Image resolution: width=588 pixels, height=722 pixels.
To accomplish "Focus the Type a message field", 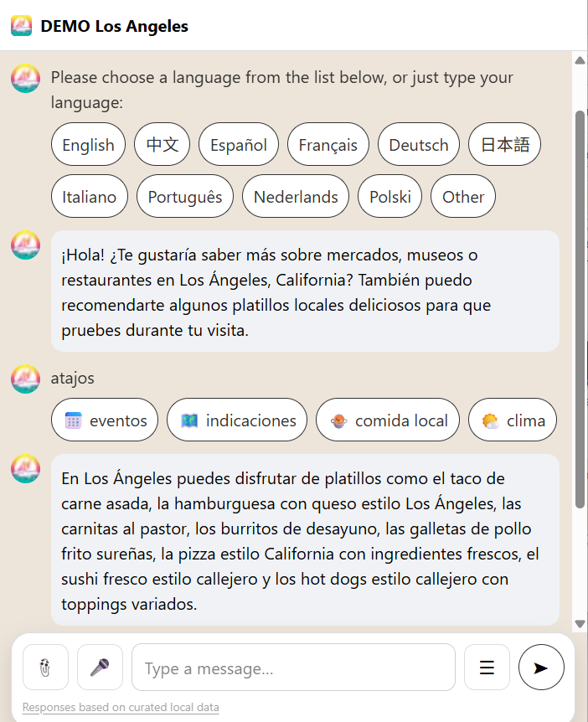I will tap(293, 668).
